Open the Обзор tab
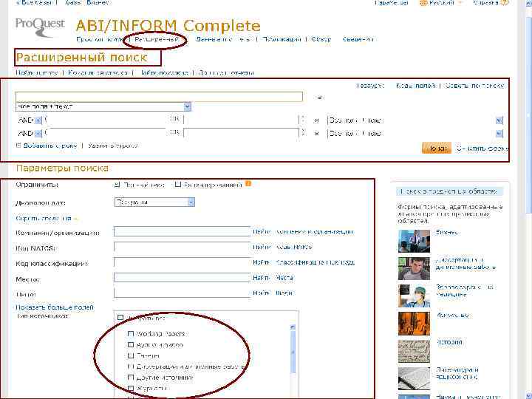This screenshot has width=532, height=399. [x=321, y=39]
